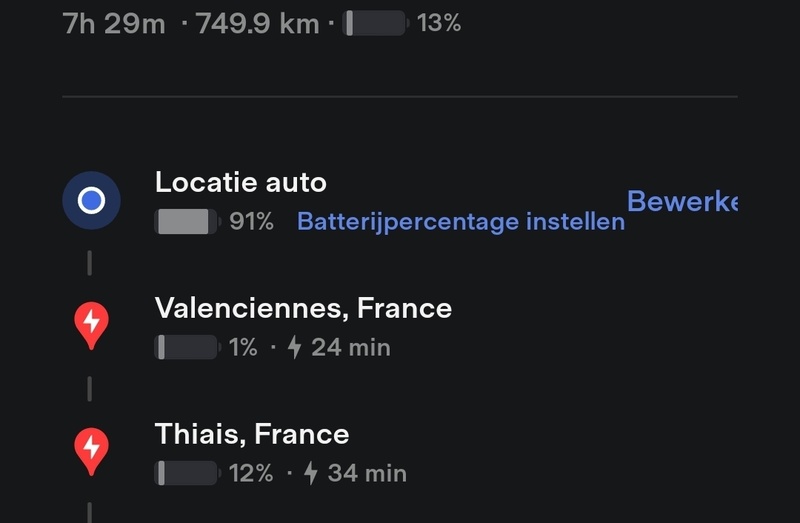Click the 749.9 km trip distance
Viewport: 800px width, 523px height.
(258, 23)
